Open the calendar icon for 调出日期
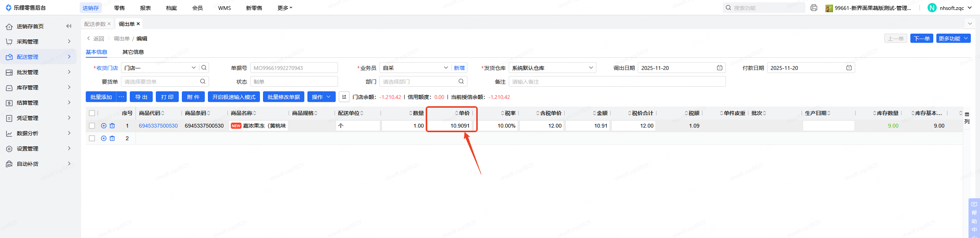Viewport: 980px width, 238px height. click(x=720, y=68)
